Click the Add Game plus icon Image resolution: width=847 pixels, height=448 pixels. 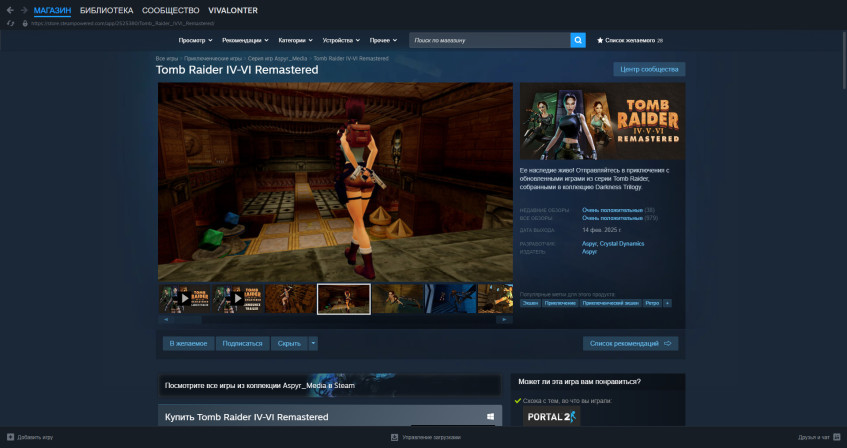9,437
